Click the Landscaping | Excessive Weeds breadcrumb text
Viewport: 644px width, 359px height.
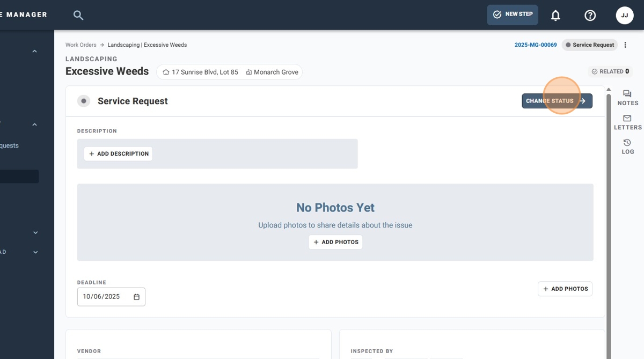click(x=147, y=45)
